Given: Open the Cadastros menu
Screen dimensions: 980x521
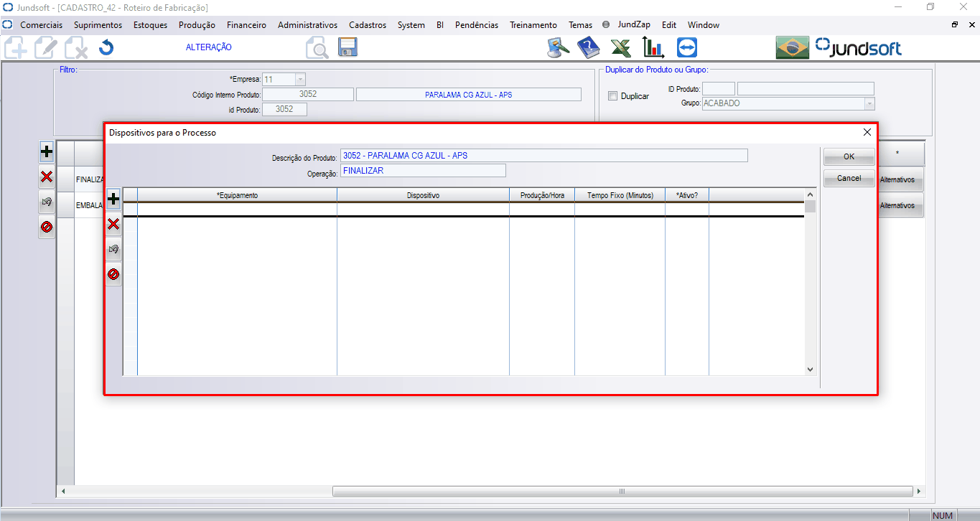Looking at the screenshot, I should (x=368, y=24).
